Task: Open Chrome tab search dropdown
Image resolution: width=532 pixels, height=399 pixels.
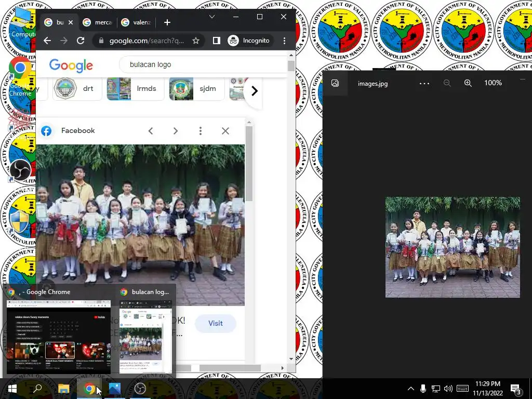Action: pos(212,17)
